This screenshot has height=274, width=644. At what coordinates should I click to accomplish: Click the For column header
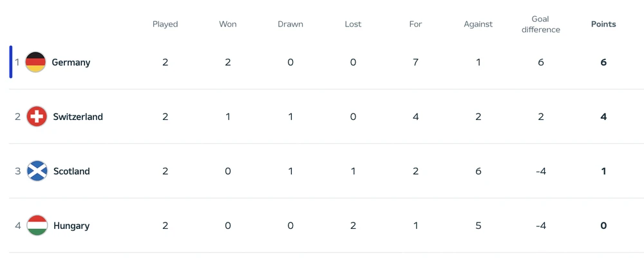point(415,24)
